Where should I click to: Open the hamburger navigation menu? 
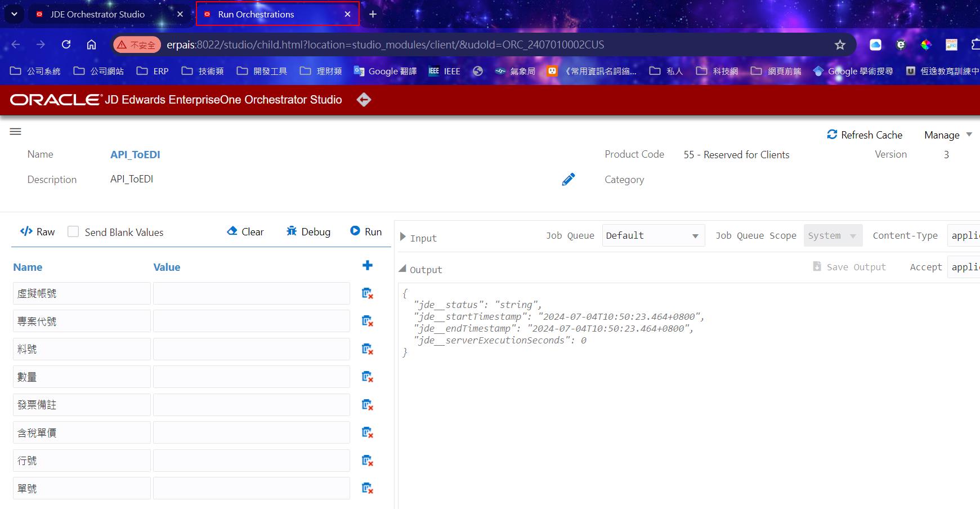click(16, 131)
